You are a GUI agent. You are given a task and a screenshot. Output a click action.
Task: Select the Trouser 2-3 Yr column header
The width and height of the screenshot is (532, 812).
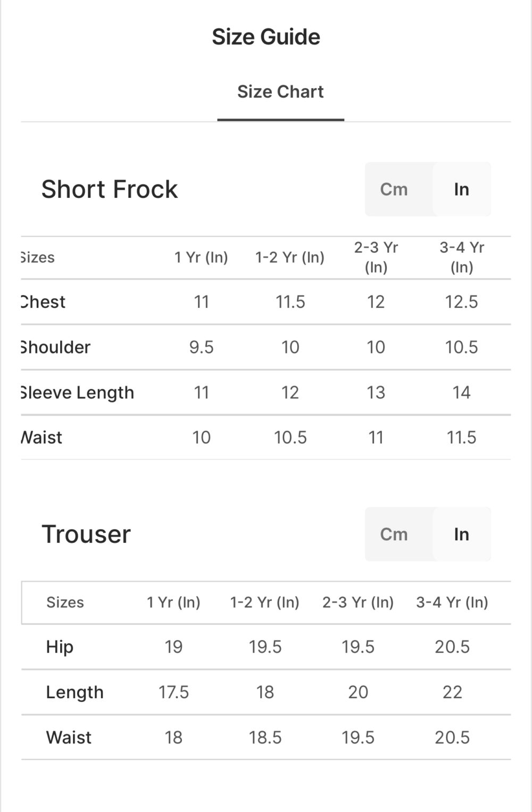point(358,602)
